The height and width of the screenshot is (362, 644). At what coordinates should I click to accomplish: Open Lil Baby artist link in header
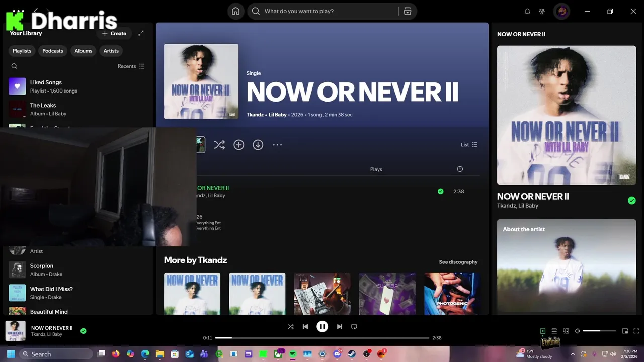pyautogui.click(x=277, y=115)
